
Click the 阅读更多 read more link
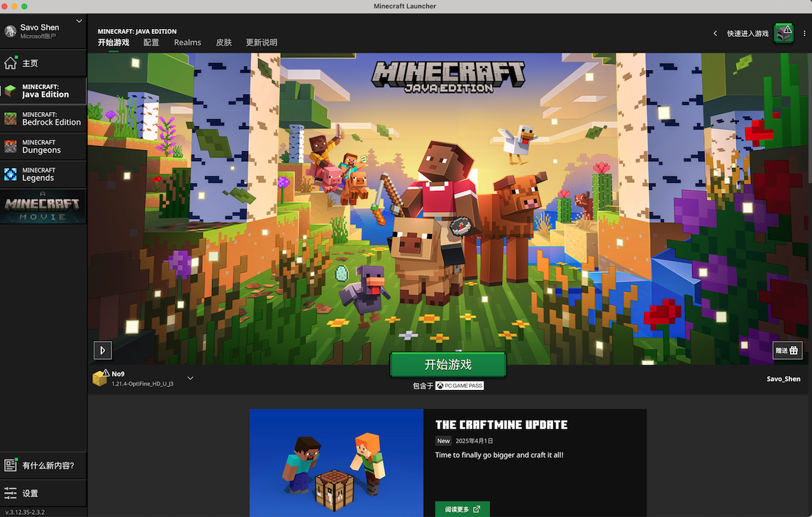(x=462, y=509)
